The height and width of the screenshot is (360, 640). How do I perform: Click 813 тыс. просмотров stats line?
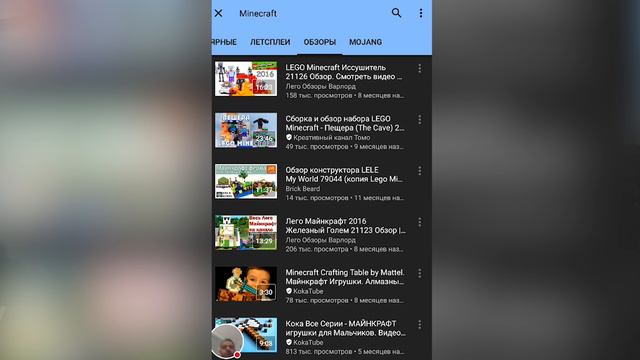(345, 351)
